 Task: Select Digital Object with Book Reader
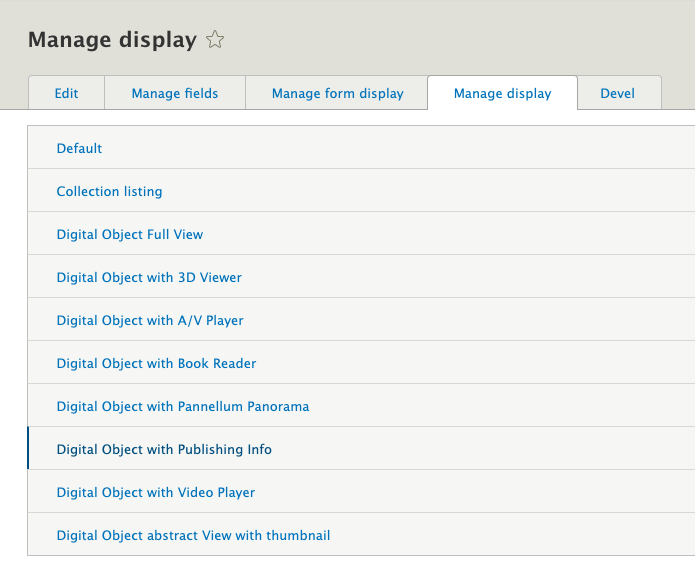coord(156,363)
